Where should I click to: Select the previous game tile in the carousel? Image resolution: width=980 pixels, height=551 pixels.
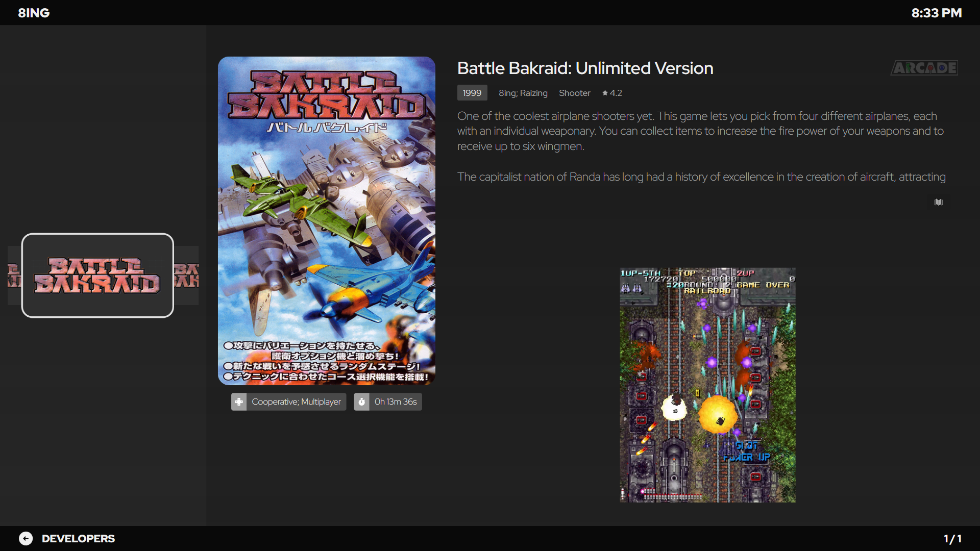coord(14,275)
